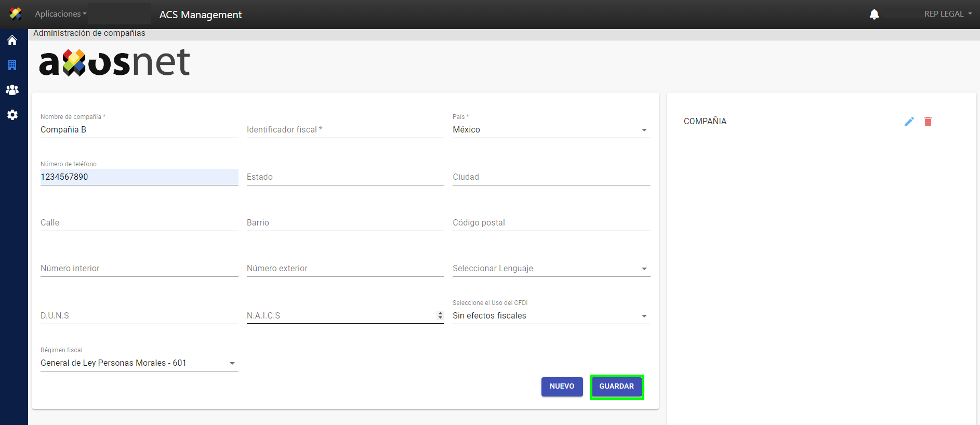The image size is (980, 425).
Task: Open the users group icon in sidebar
Action: tap(12, 90)
